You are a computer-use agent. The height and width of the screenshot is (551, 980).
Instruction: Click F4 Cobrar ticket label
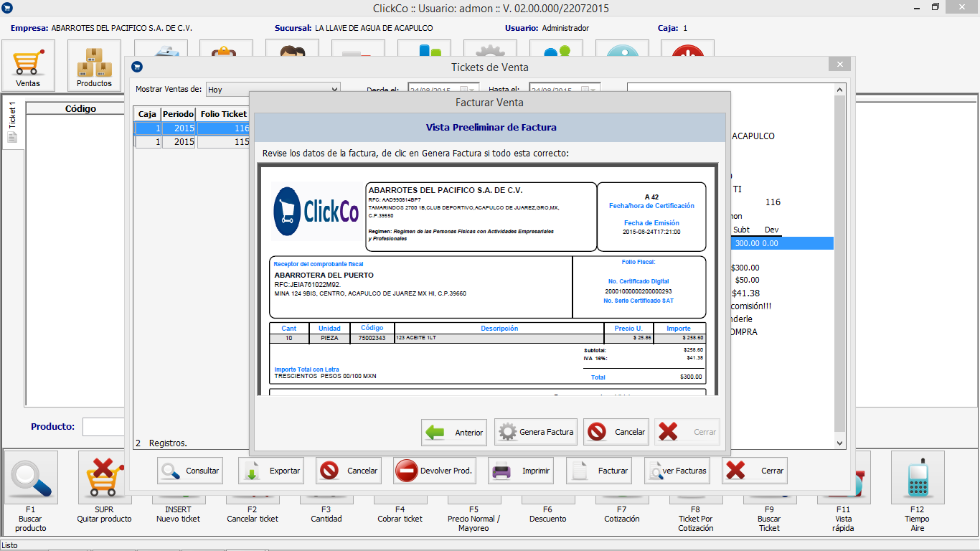400,514
